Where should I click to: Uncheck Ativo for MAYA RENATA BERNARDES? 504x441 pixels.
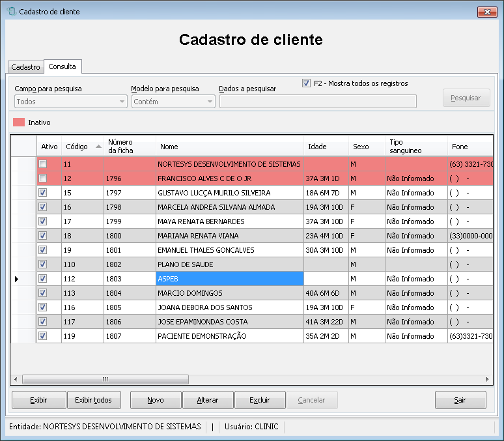43,221
